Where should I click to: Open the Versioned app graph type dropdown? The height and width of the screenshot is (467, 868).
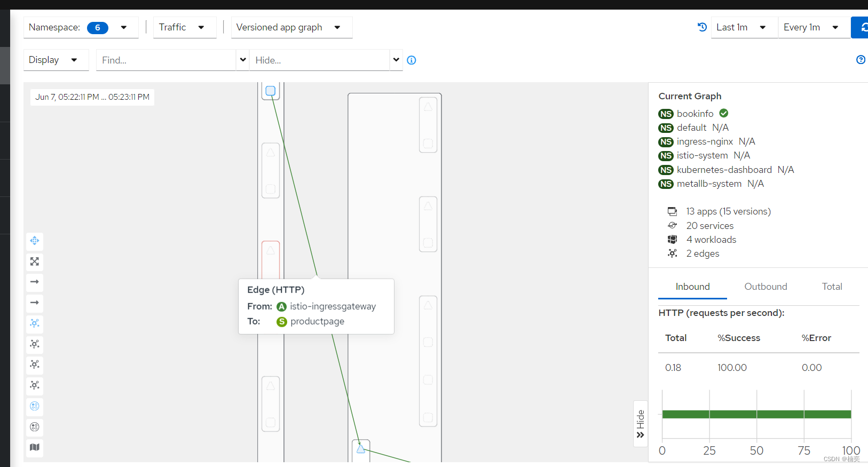click(291, 27)
